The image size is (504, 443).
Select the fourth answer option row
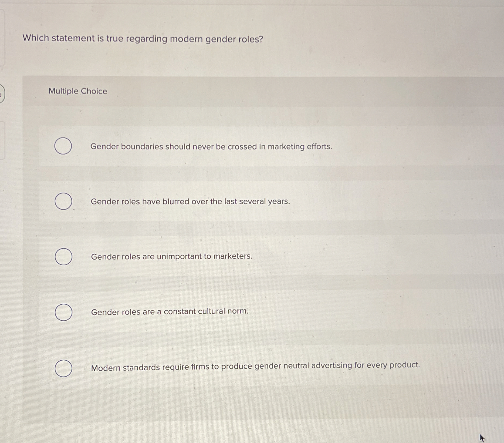click(243, 312)
